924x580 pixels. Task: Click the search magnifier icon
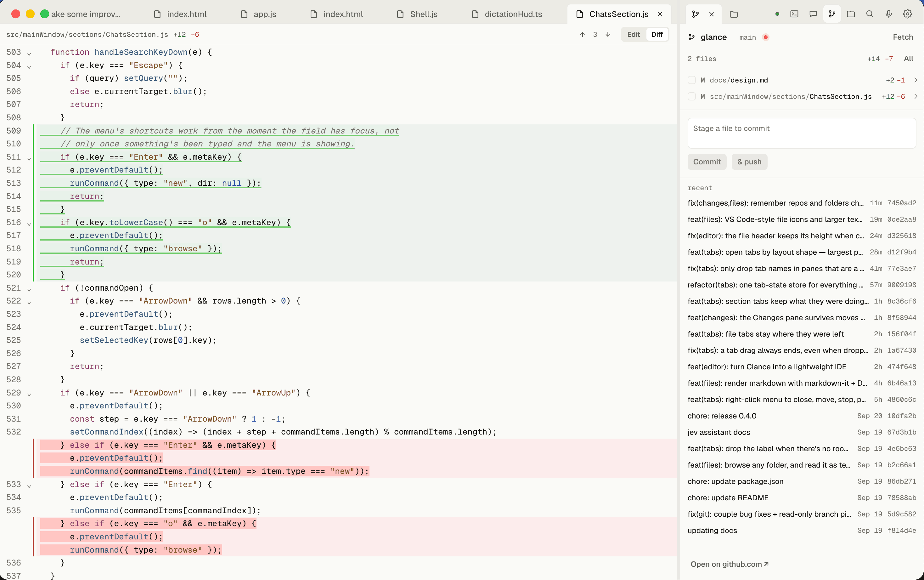tap(870, 14)
